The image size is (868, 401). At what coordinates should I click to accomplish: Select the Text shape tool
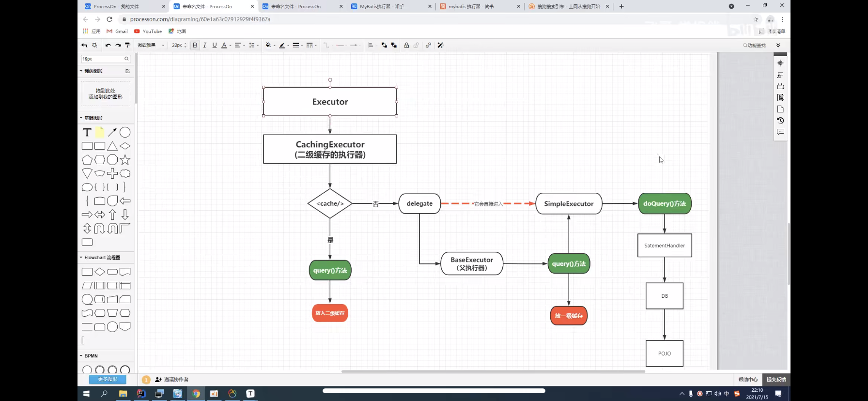click(87, 132)
